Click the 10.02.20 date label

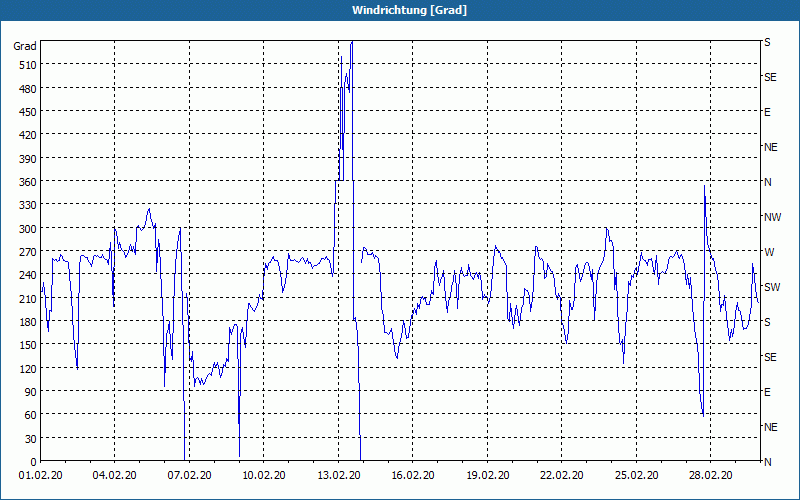[x=264, y=476]
